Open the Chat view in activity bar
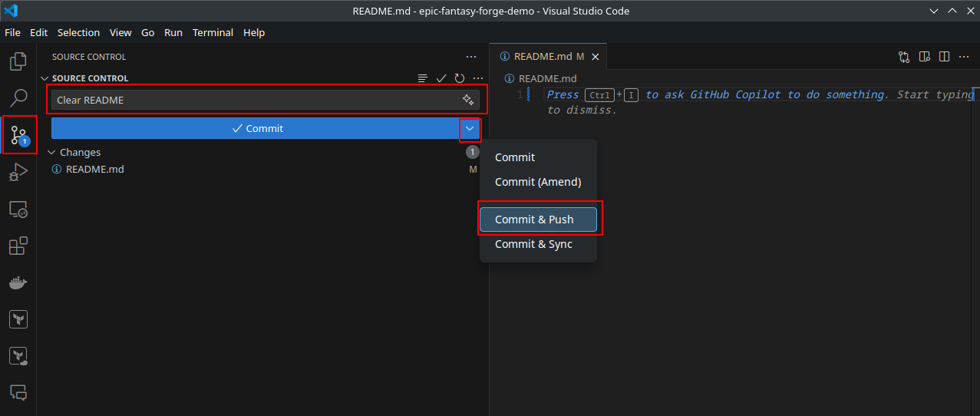Screen dimensions: 980x416 click(x=18, y=392)
